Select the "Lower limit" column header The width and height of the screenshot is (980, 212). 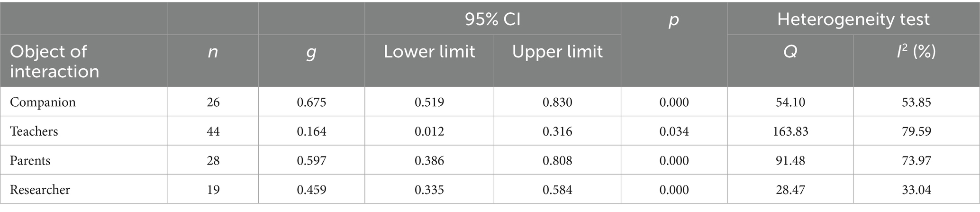pyautogui.click(x=429, y=52)
